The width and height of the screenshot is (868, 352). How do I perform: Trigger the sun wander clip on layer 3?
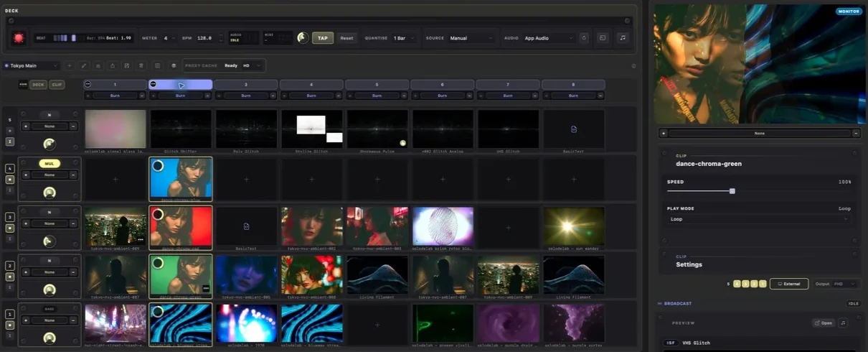(574, 226)
